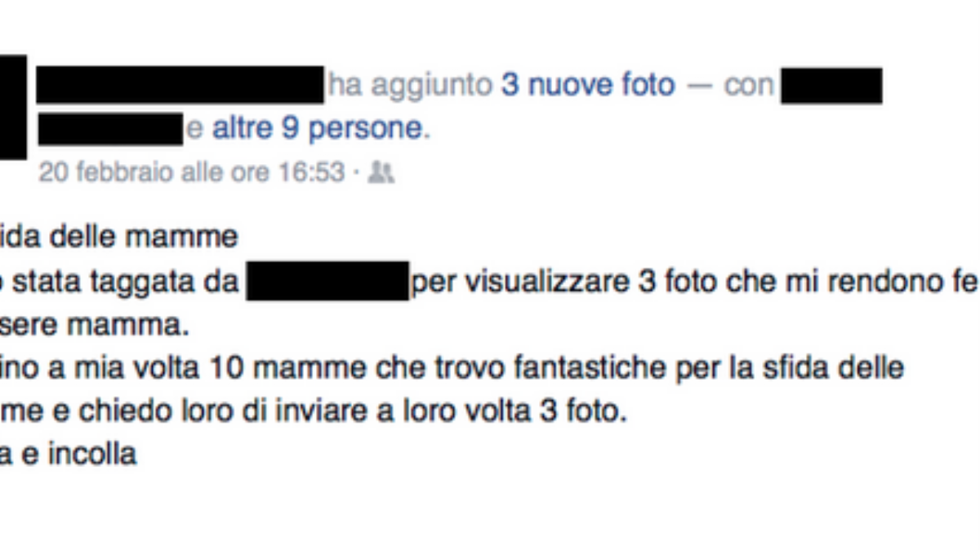Click the first post line ending "delle mamme"
This screenshot has width=980, height=552.
[118, 237]
